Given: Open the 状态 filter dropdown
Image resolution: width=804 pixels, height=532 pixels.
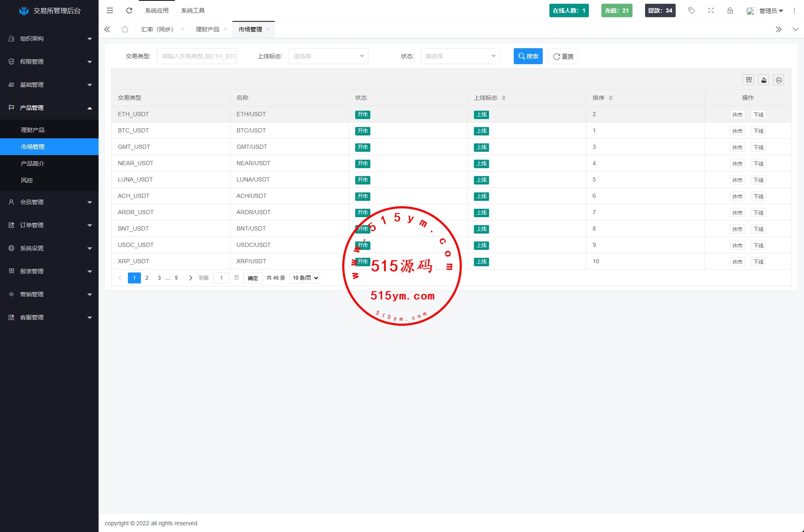Looking at the screenshot, I should (x=460, y=56).
